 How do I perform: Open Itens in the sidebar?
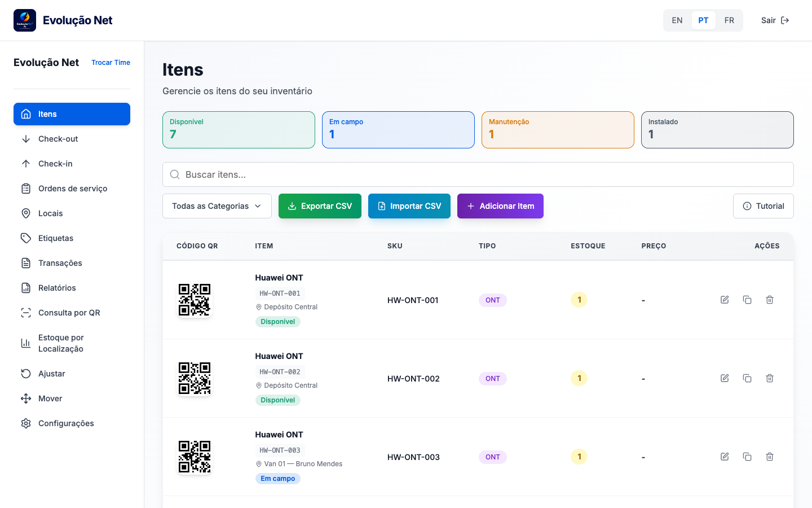click(x=72, y=114)
